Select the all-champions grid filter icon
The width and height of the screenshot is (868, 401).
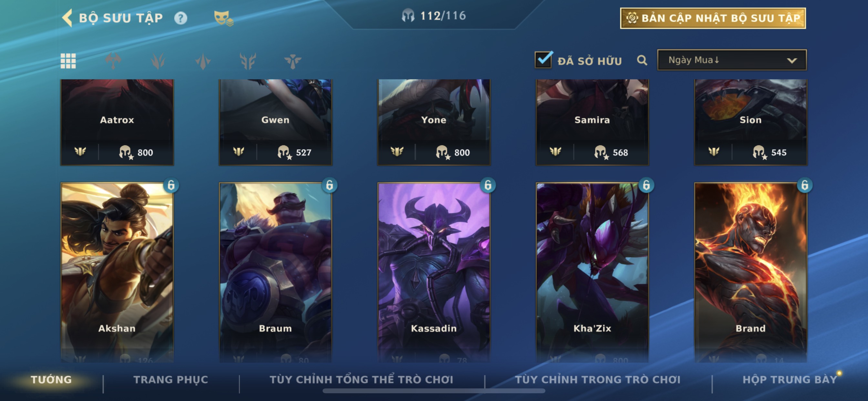click(x=68, y=61)
